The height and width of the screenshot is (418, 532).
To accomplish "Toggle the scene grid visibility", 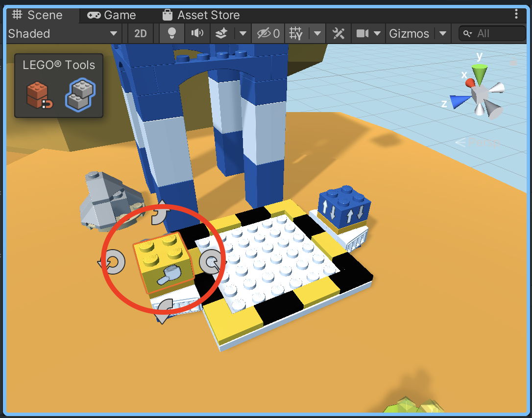I will tap(296, 34).
